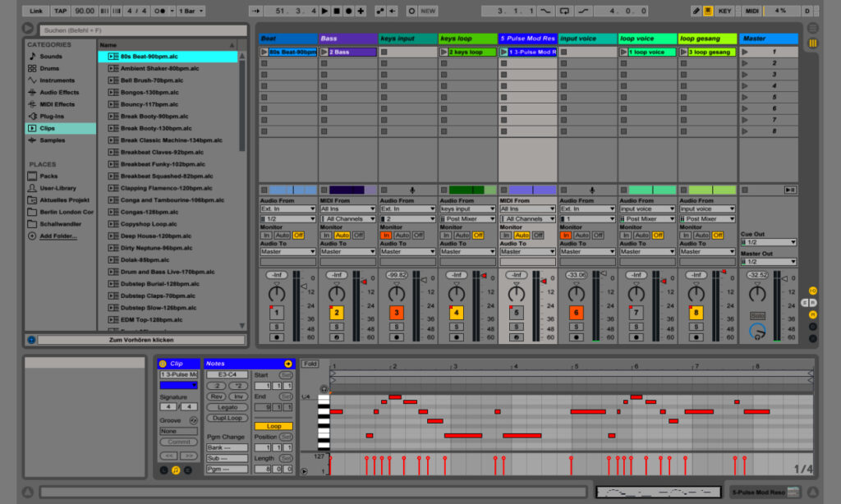Click the browser preview headphone button
This screenshot has width=841, height=504.
(31, 339)
